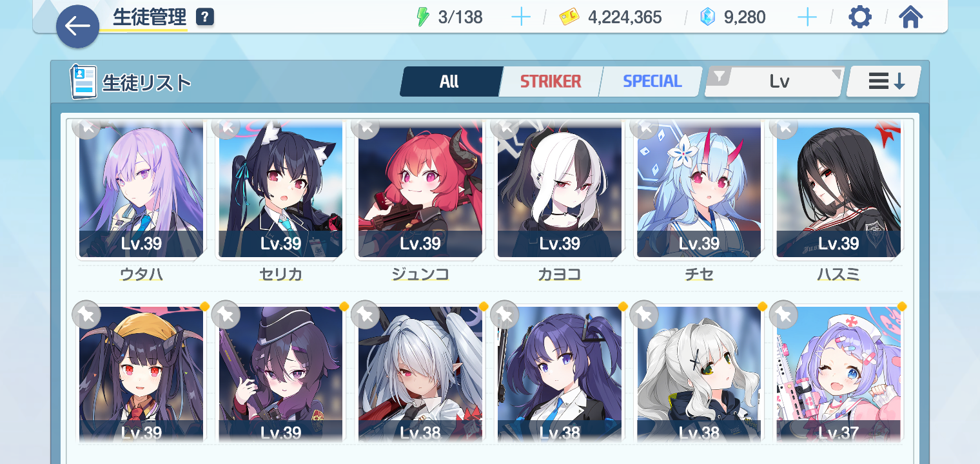Click the yellow credits icon
980x464 pixels.
pos(569,17)
